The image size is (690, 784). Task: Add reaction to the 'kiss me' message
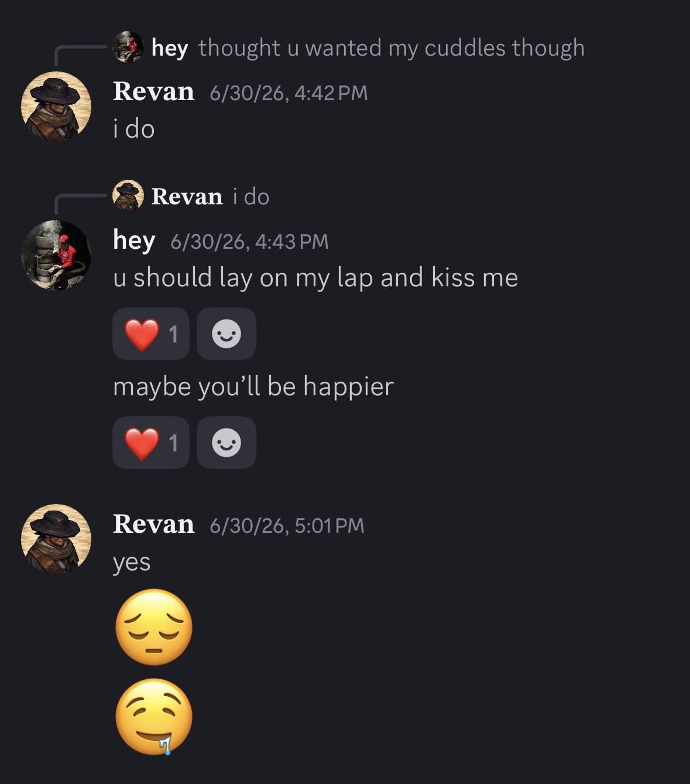pos(226,334)
